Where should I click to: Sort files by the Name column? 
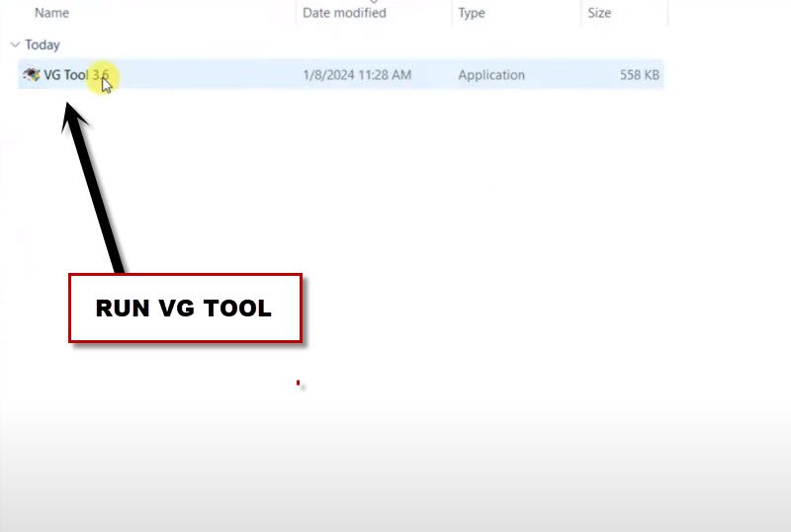(52, 13)
